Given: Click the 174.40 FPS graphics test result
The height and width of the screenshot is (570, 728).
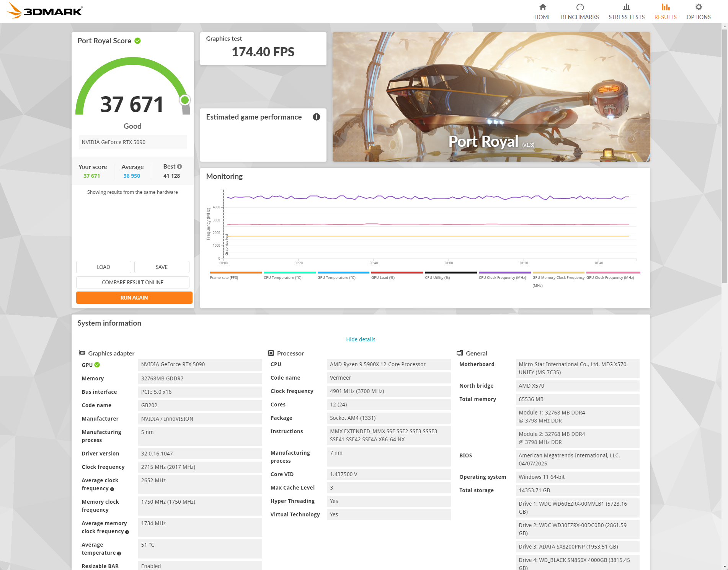Looking at the screenshot, I should coord(263,52).
